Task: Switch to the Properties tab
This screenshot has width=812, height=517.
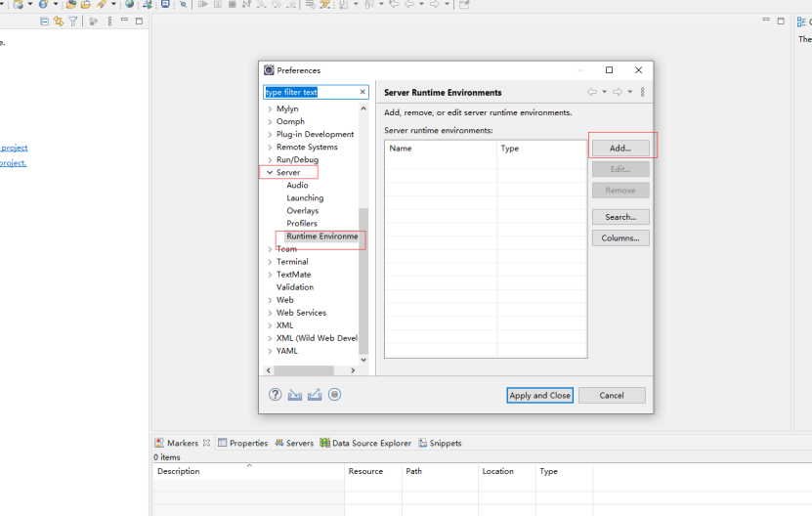Action: click(243, 443)
